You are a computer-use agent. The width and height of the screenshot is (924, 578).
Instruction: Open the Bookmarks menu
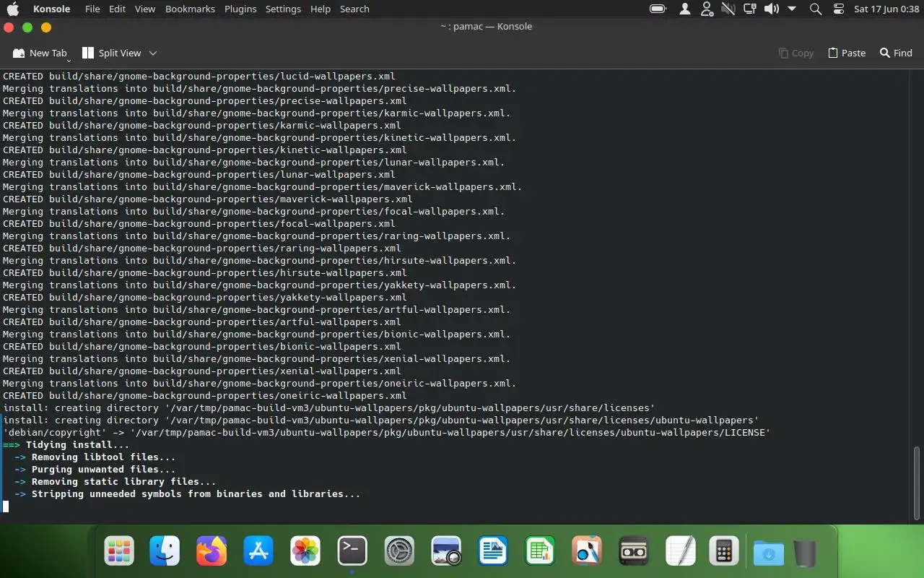[190, 9]
